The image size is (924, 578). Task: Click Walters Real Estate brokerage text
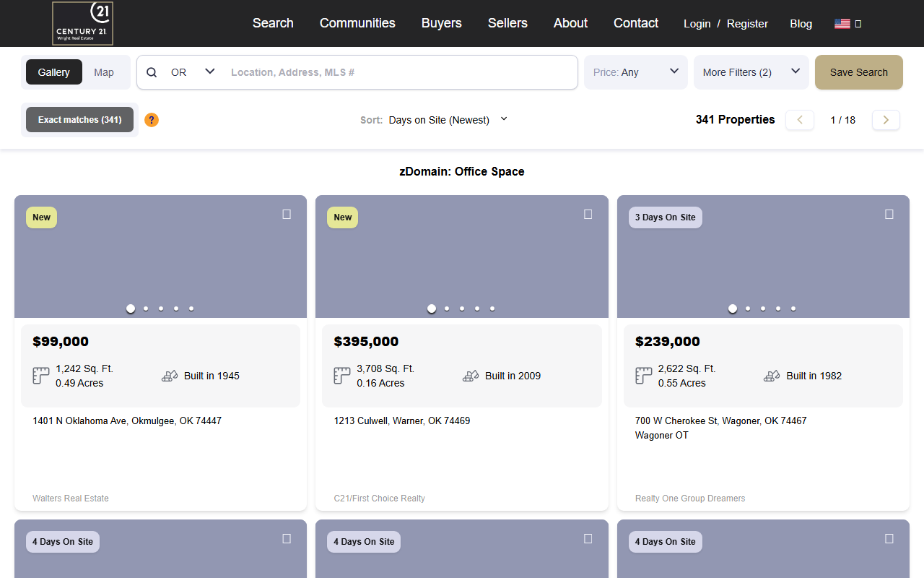(x=71, y=499)
